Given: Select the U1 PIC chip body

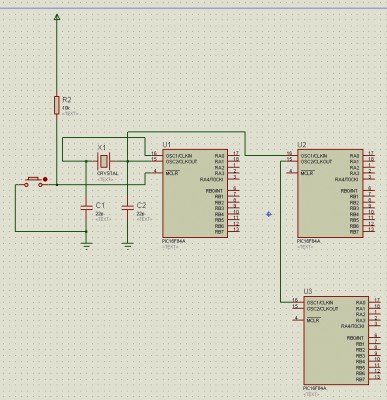Looking at the screenshot, I should click(x=195, y=193).
